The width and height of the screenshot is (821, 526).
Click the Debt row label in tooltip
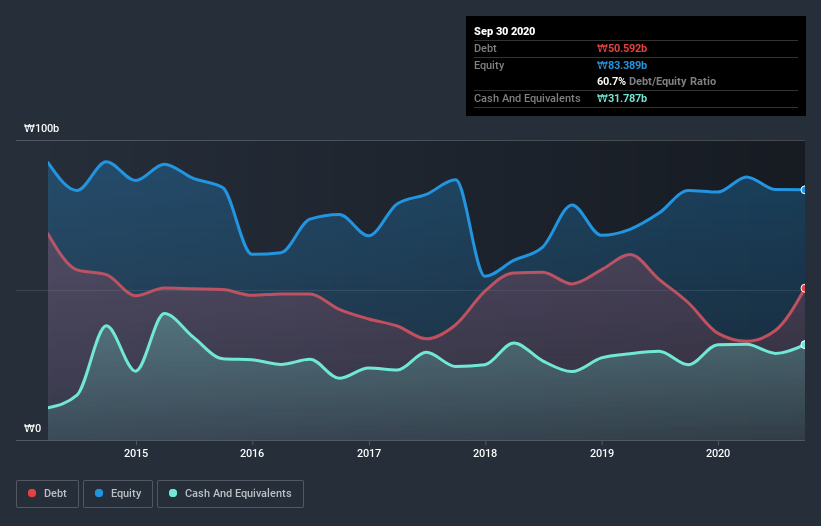point(485,48)
